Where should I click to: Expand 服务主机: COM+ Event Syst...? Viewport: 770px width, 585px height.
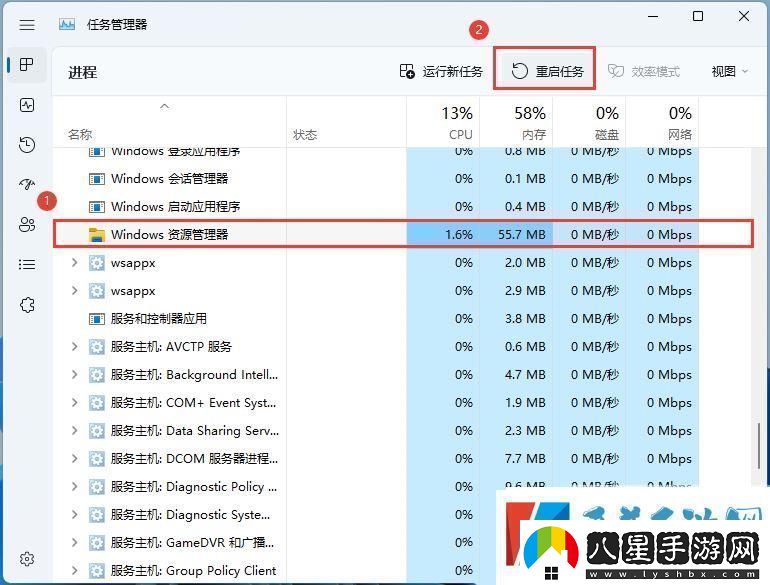coord(74,403)
